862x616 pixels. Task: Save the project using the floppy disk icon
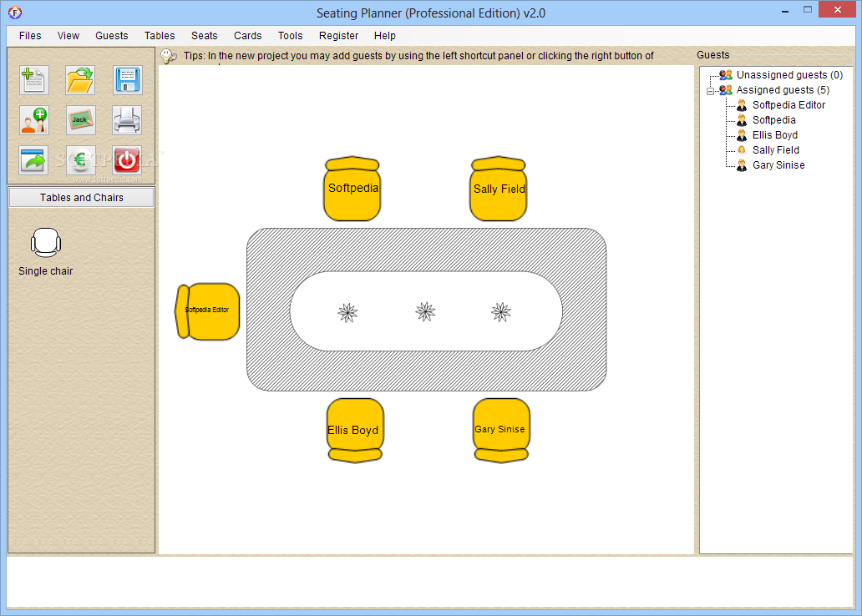pyautogui.click(x=127, y=79)
